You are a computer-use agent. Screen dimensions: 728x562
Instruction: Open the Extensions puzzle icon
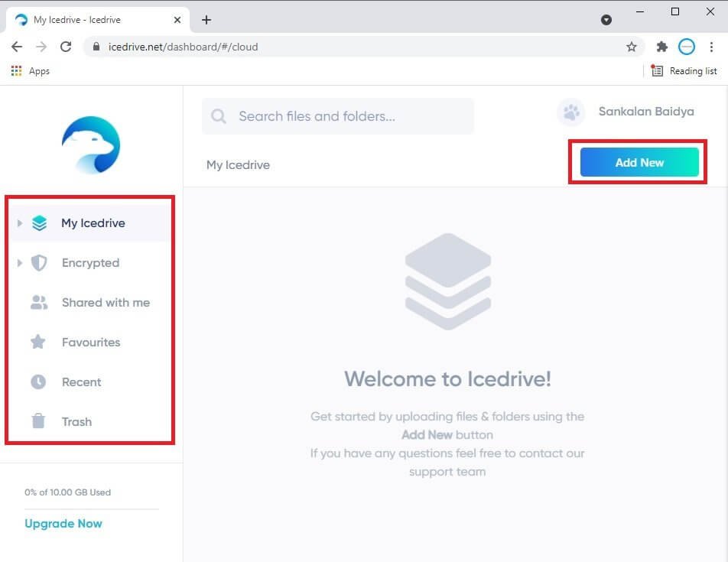(x=661, y=47)
